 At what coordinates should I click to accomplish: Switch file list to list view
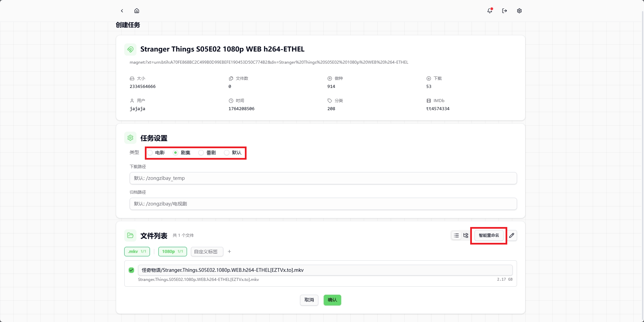click(456, 235)
